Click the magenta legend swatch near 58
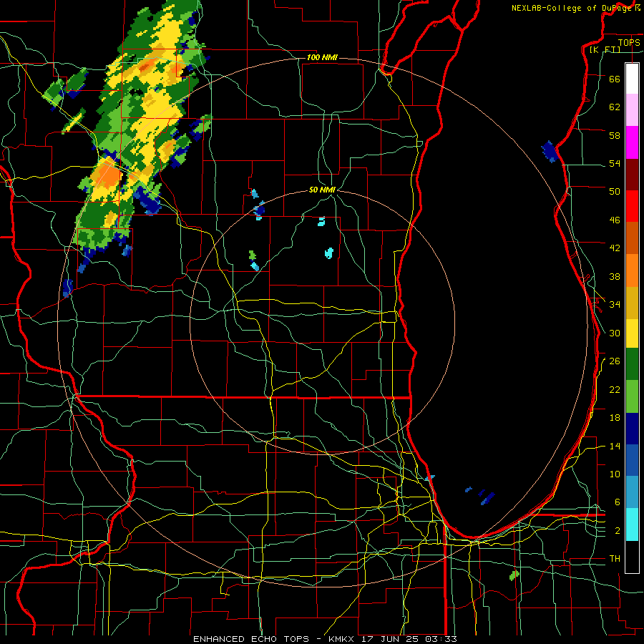The width and height of the screenshot is (644, 644). coord(632,142)
